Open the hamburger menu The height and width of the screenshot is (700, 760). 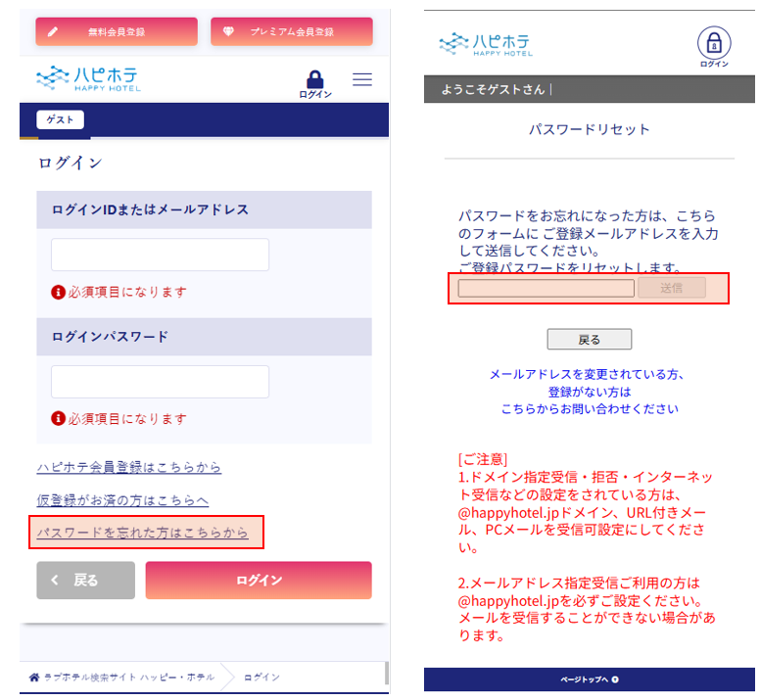(362, 79)
